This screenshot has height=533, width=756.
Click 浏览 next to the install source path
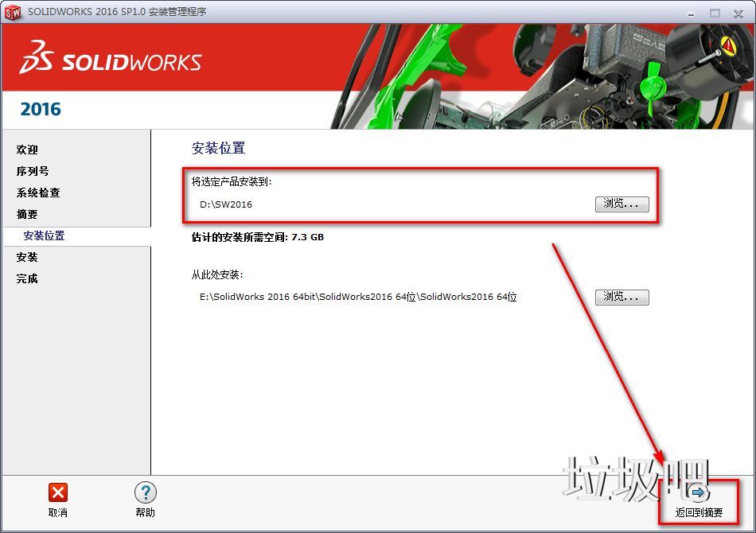622,297
